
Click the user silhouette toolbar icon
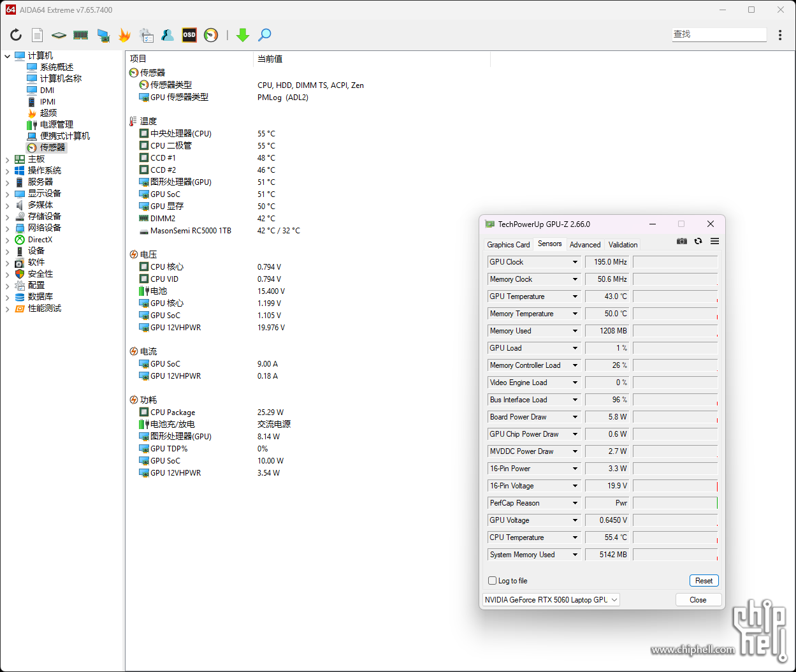168,35
